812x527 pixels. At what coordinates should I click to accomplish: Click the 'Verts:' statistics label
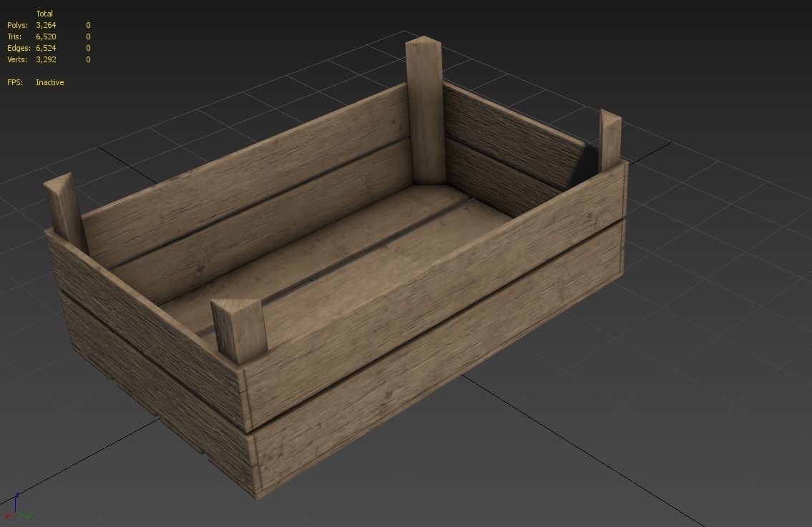pos(17,59)
